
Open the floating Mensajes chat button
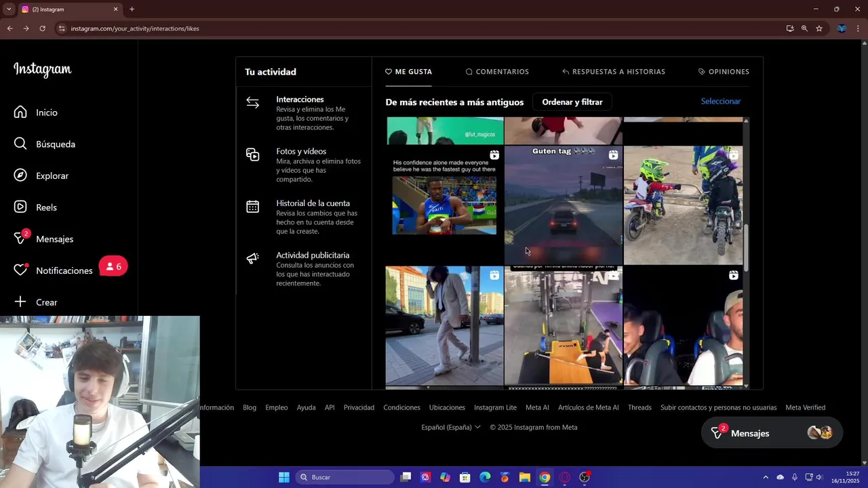tap(772, 433)
